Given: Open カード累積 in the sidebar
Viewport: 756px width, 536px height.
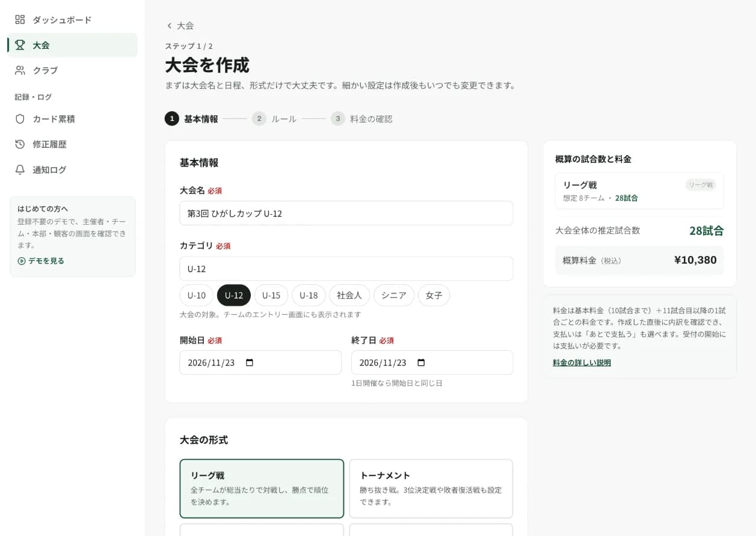Looking at the screenshot, I should tap(72, 119).
